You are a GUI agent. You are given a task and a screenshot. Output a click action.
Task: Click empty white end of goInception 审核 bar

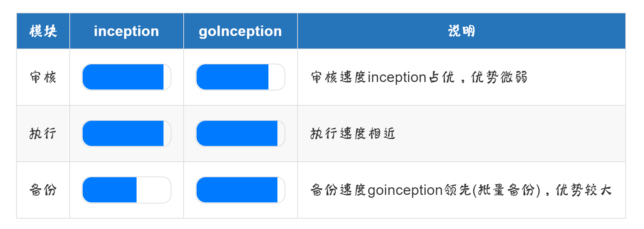tap(276, 77)
